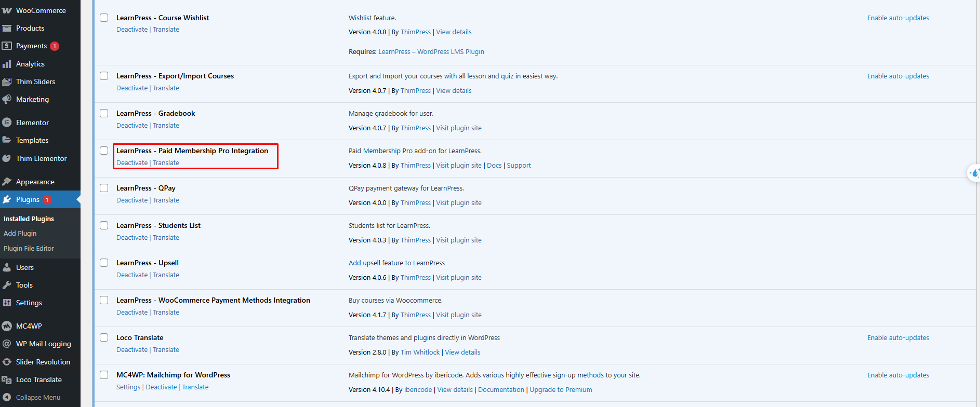Select the MC4WP Mailchimp plugin checkbox
Image resolution: width=980 pixels, height=407 pixels.
click(x=104, y=375)
